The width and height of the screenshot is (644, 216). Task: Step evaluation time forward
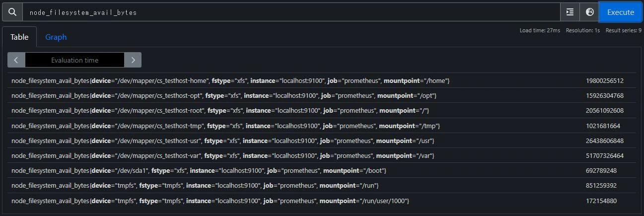[x=133, y=60]
